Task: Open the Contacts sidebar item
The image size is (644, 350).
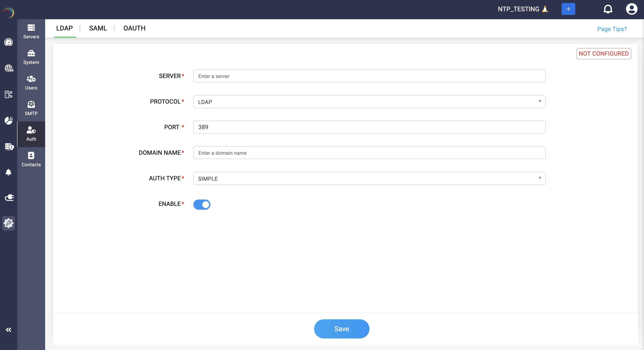Action: [x=31, y=159]
